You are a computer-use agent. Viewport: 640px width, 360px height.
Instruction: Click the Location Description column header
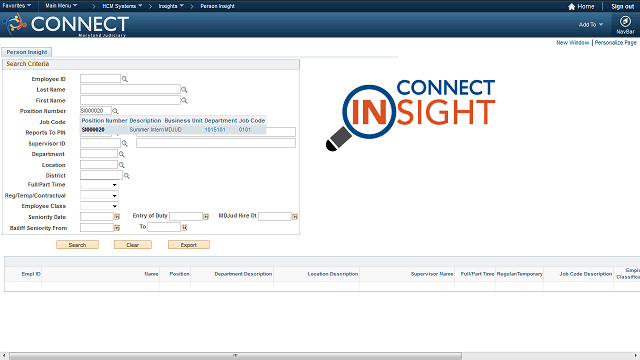coord(333,274)
